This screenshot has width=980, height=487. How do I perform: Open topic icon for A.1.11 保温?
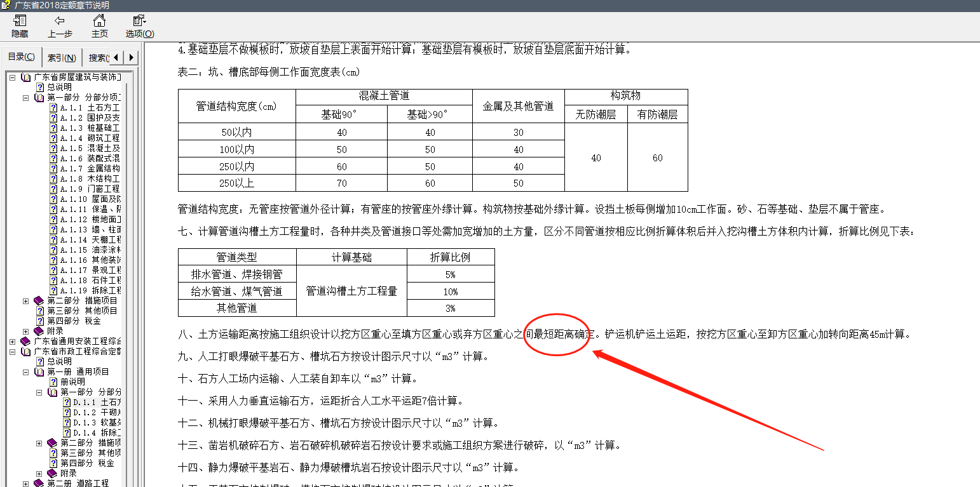(x=53, y=209)
